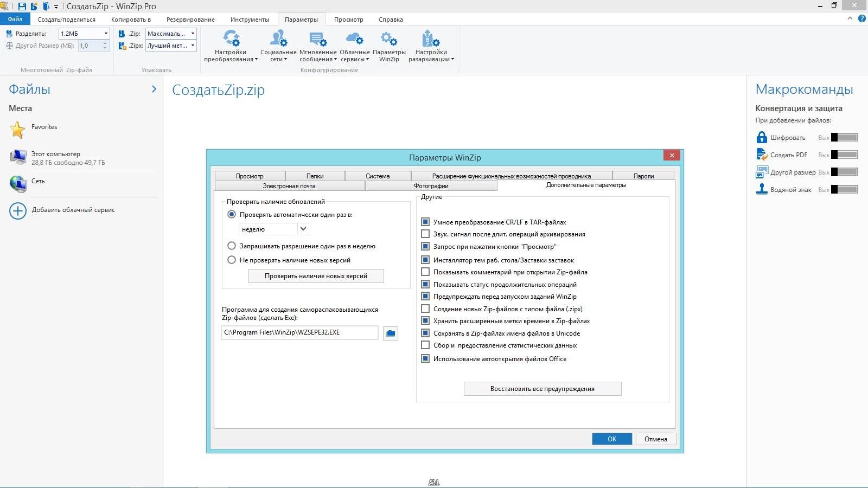Click the self-extractor program path field
The width and height of the screenshot is (868, 488).
click(299, 332)
